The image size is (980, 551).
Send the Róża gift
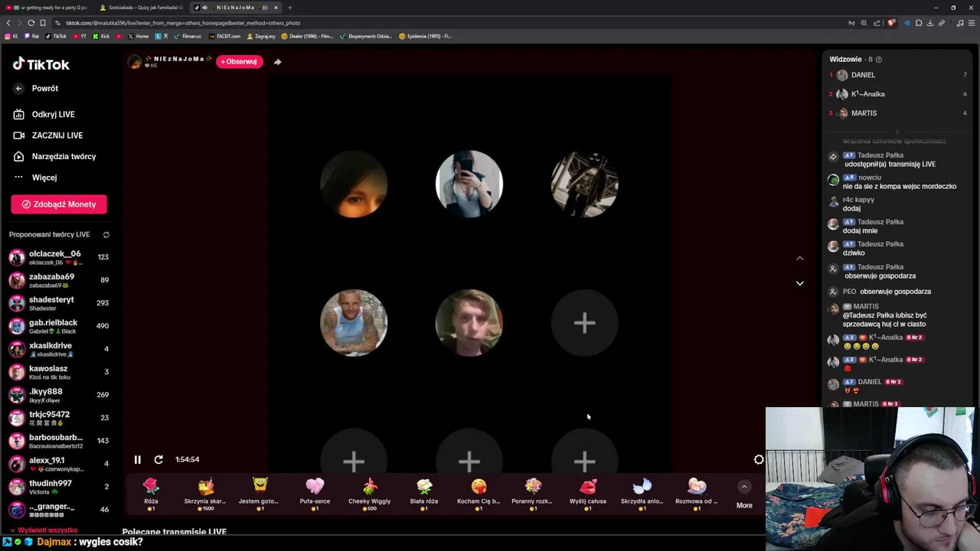(151, 494)
